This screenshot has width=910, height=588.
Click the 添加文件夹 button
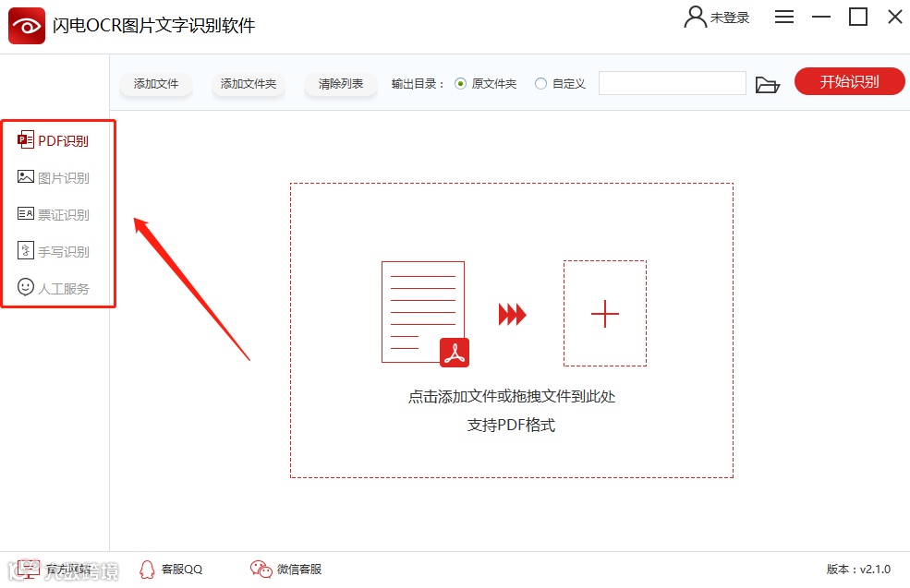point(248,84)
